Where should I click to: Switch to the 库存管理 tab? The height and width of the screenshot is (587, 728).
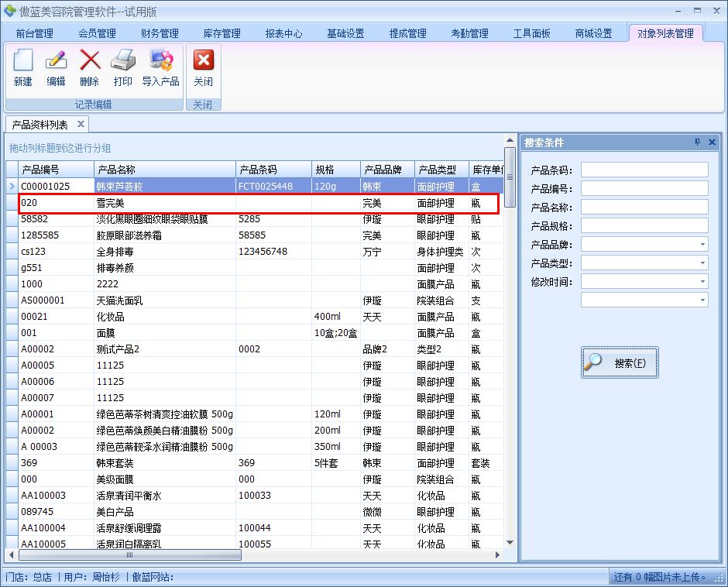coord(221,33)
